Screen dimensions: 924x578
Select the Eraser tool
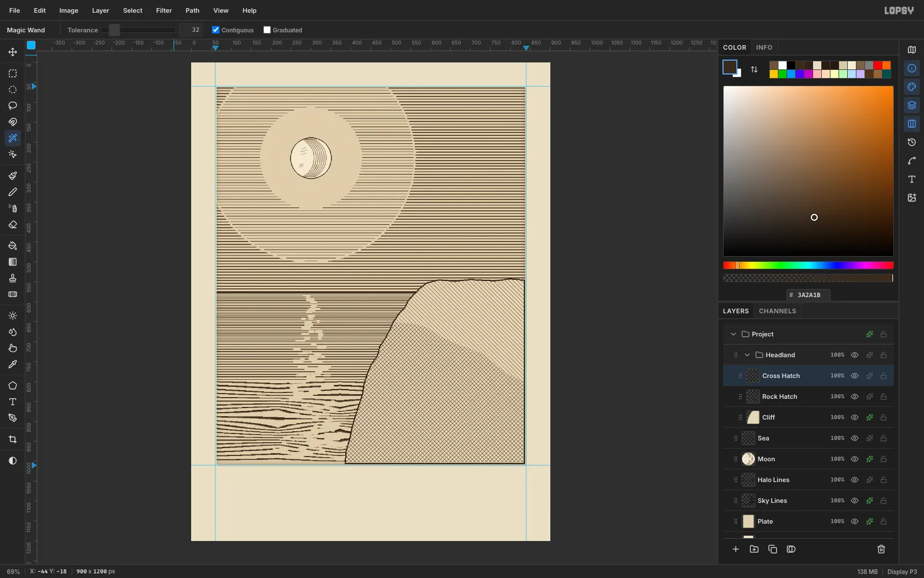13,224
